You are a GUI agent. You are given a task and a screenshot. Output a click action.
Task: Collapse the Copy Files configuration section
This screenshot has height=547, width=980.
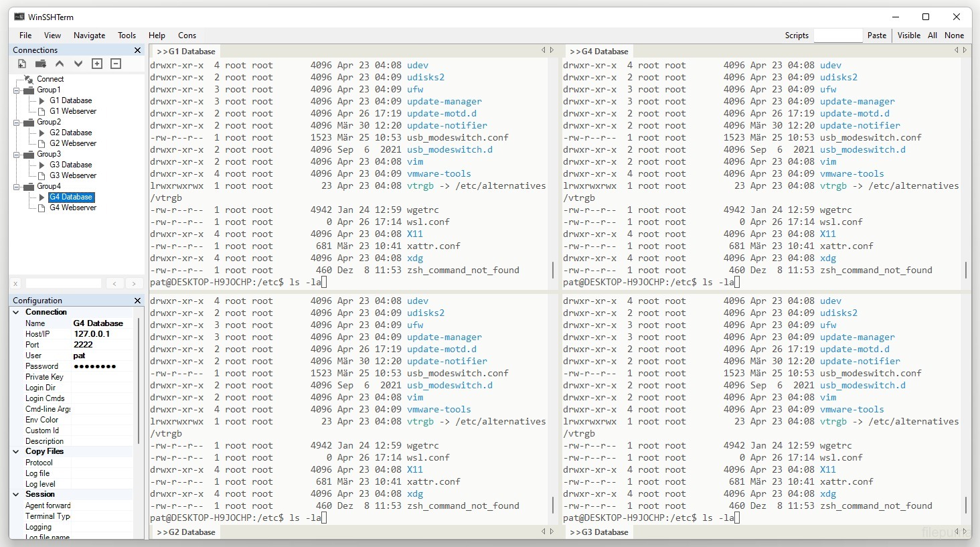click(x=16, y=451)
